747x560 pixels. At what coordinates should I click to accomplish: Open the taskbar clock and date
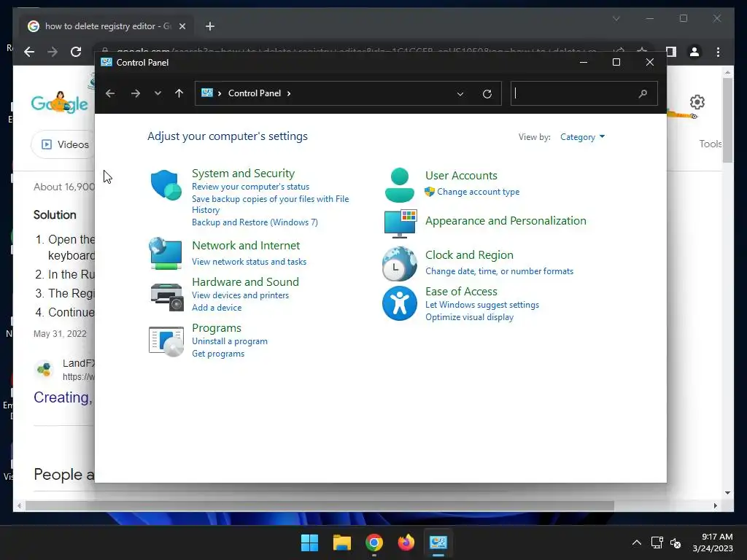(x=713, y=542)
